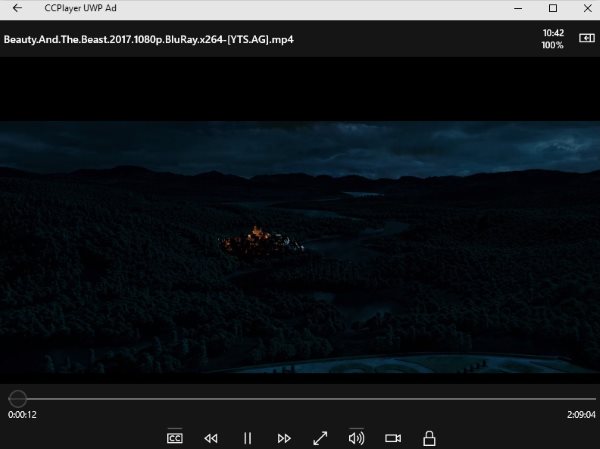Maximize the CCPlayer window
The width and height of the screenshot is (600, 449).
coord(553,8)
